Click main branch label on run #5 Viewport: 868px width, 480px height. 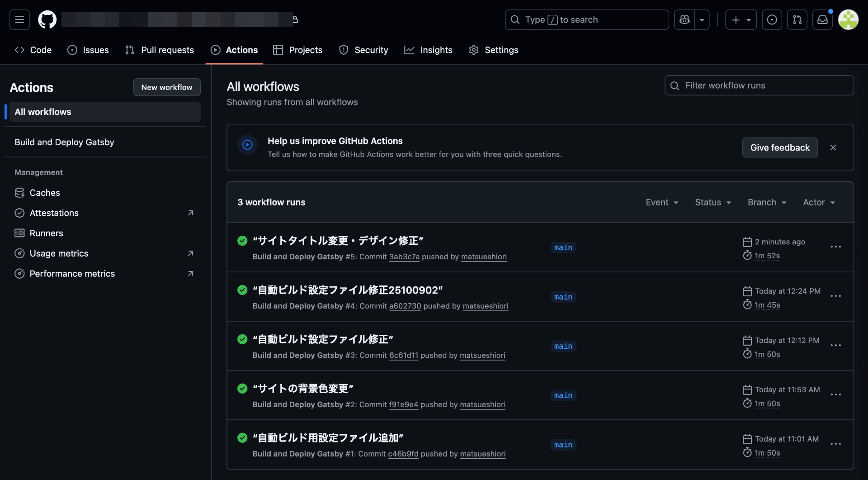563,247
